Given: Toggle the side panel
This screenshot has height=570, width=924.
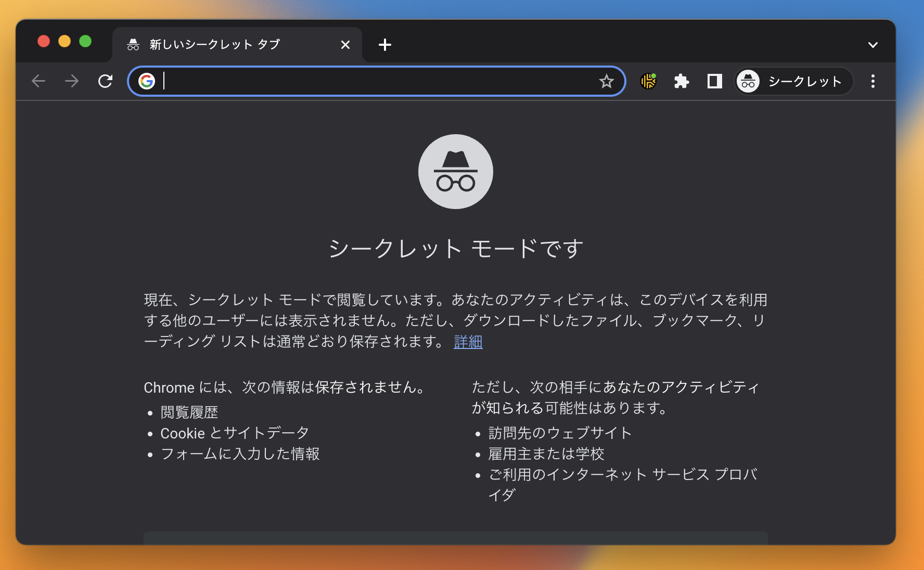Looking at the screenshot, I should [714, 81].
